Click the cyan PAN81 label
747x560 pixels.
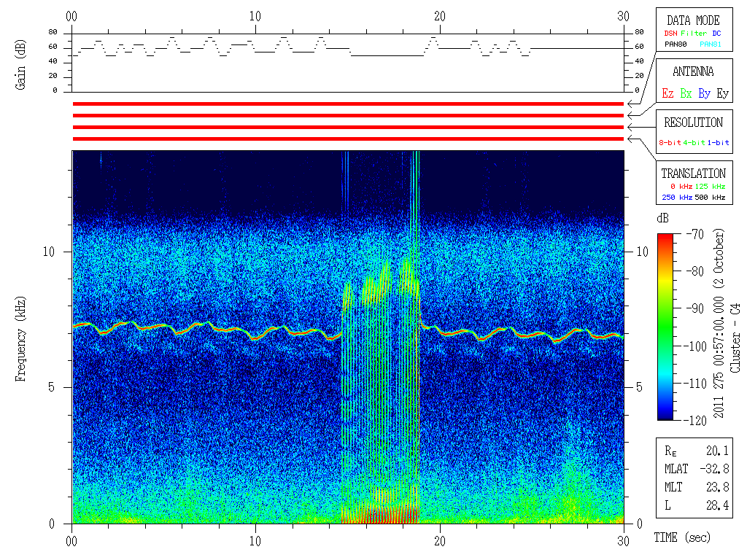(x=711, y=44)
